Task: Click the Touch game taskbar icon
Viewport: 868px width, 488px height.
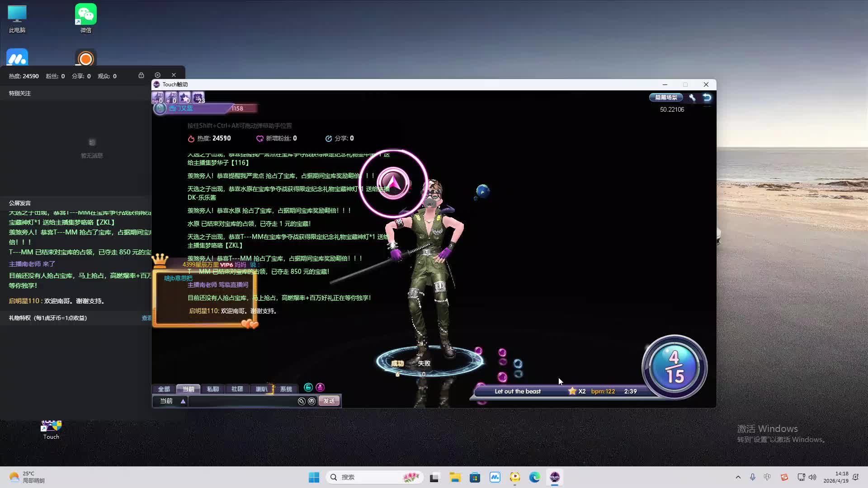Action: 555,477
